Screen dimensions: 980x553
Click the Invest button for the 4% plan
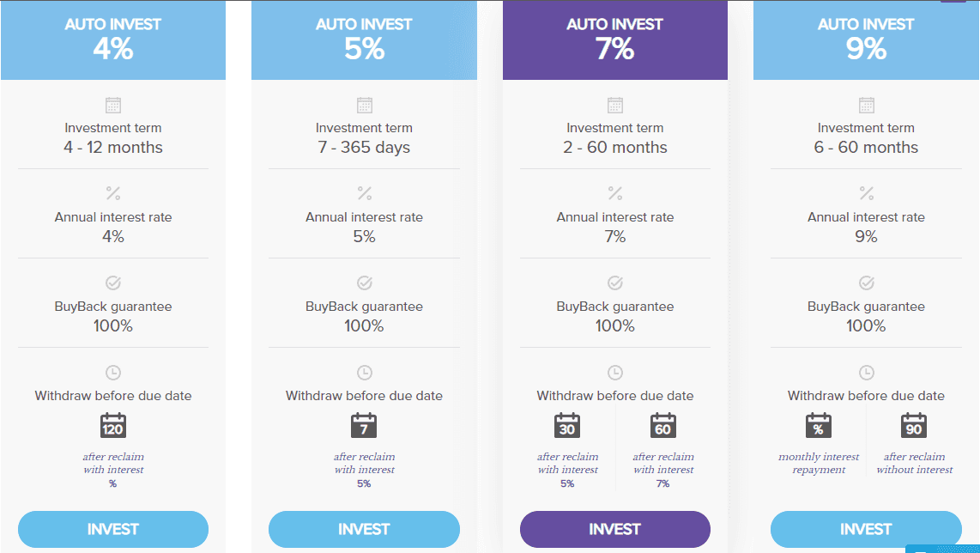113,529
